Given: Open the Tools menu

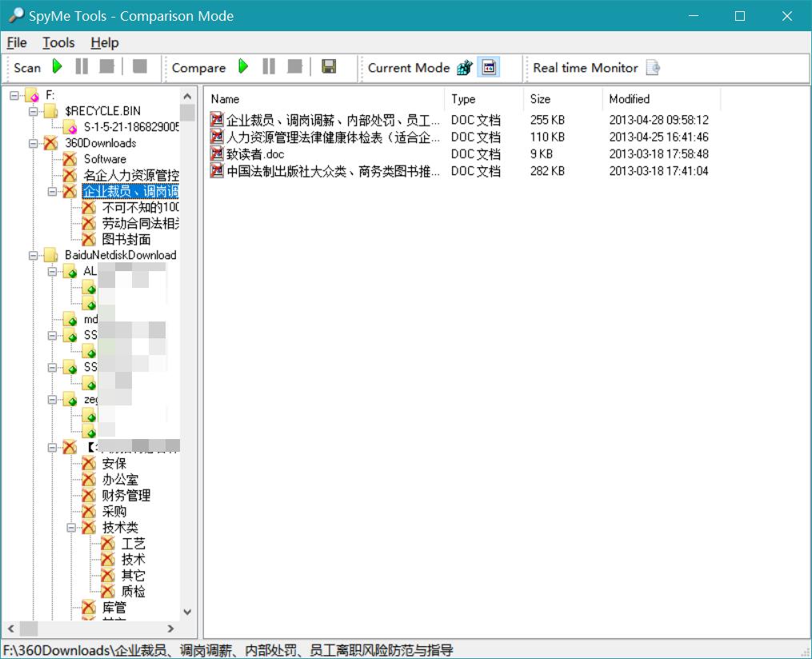Looking at the screenshot, I should [58, 42].
